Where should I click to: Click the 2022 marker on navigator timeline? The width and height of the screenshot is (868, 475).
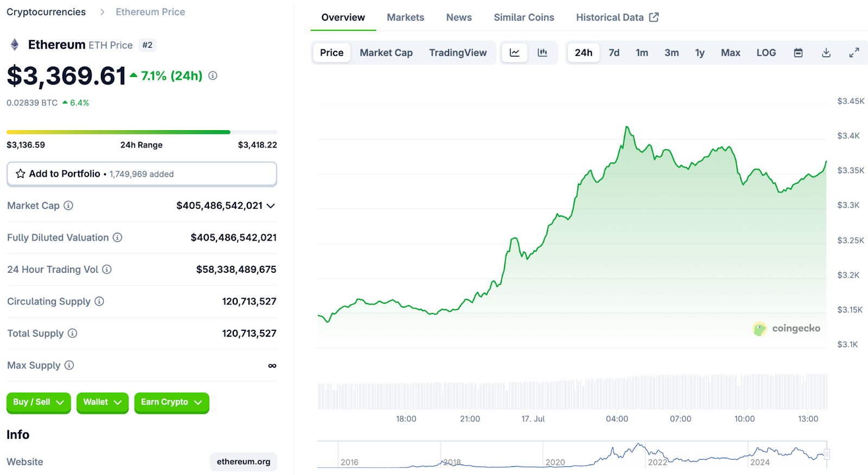pyautogui.click(x=658, y=462)
